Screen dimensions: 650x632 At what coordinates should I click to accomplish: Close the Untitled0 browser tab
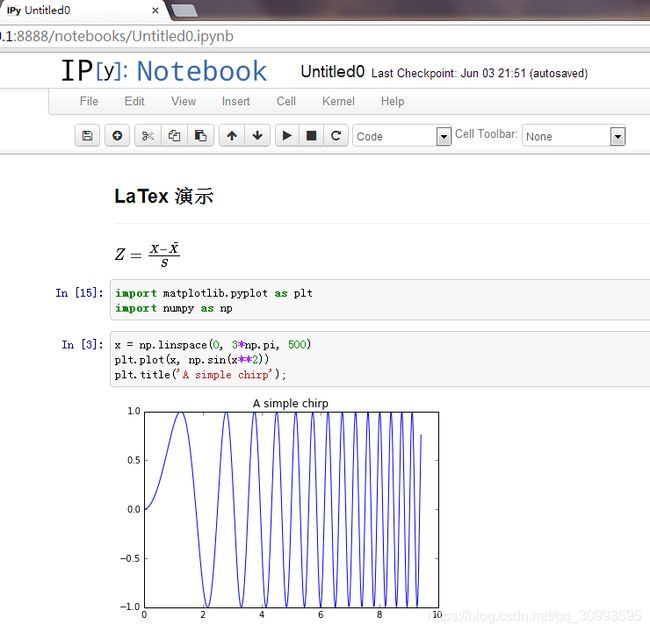point(155,10)
